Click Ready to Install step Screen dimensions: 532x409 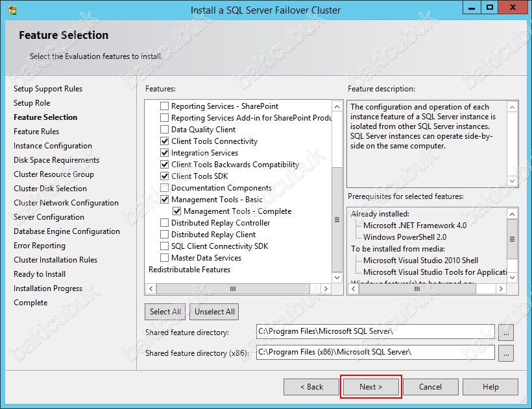pos(40,274)
